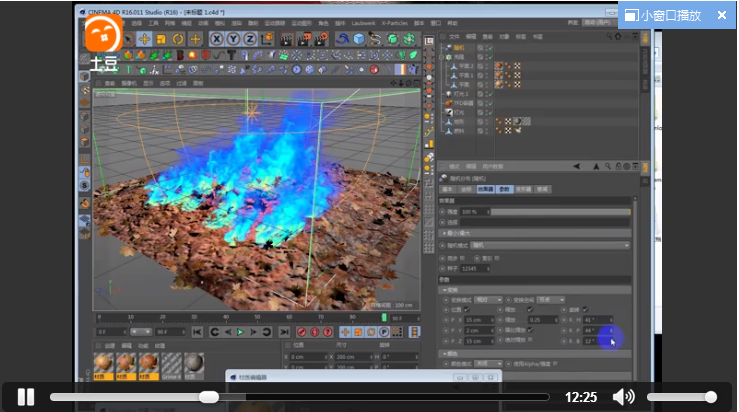Image resolution: width=739 pixels, height=412 pixels.
Task: Click the attribute manager back arrow icon
Action: point(576,166)
